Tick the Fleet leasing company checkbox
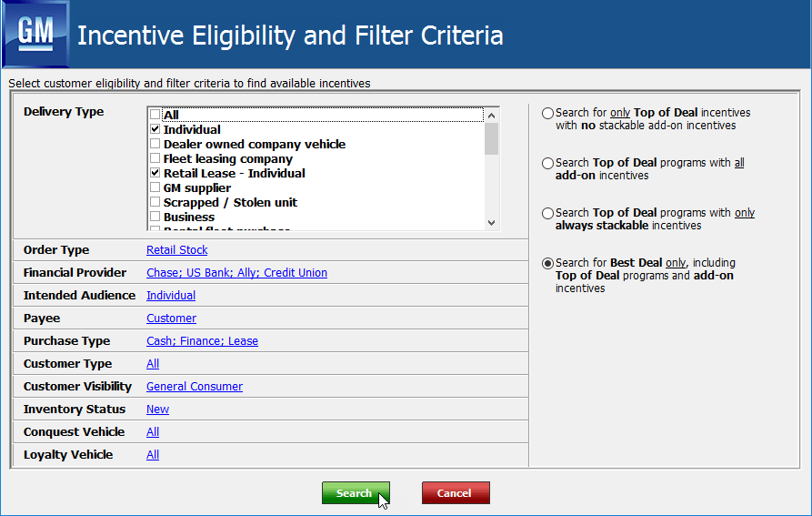 point(155,158)
